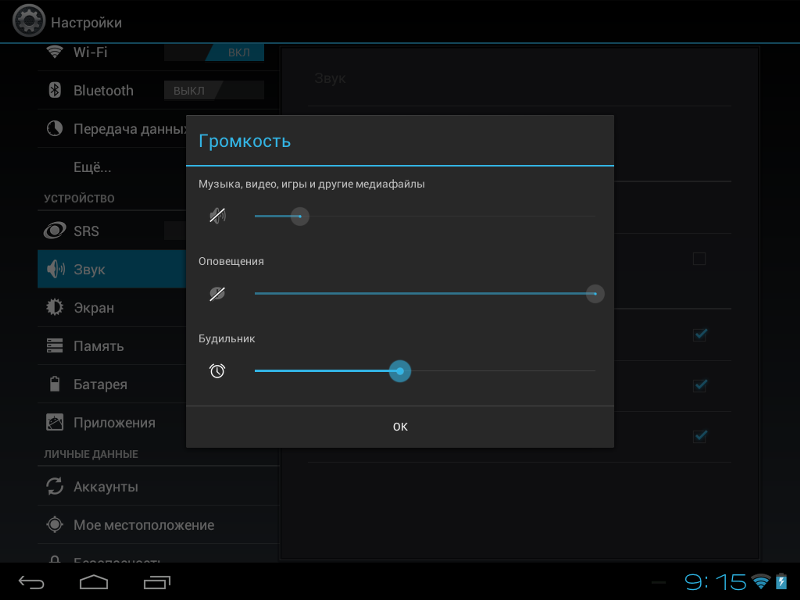Tap the Настройки title text
800x600 pixels.
(x=86, y=23)
